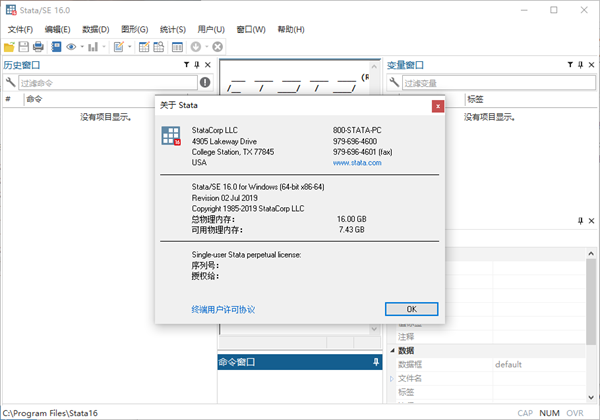The image size is (600, 420).
Task: Click the More down-arrow circle icon
Action: coord(196,47)
